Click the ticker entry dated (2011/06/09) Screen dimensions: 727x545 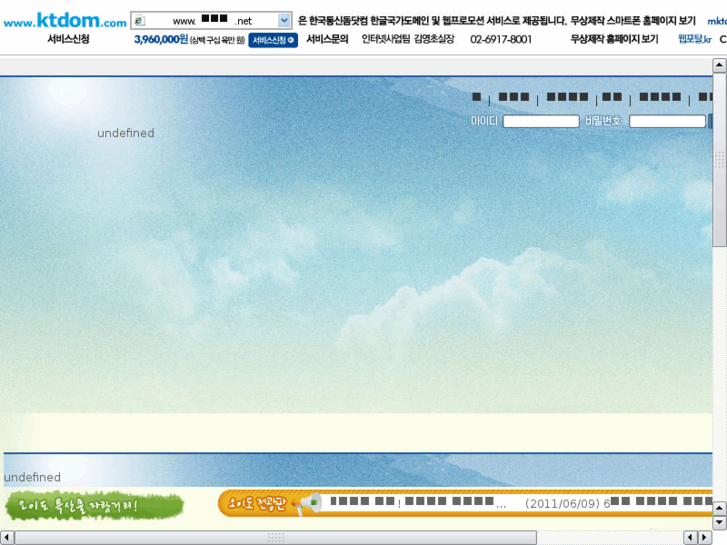(x=619, y=503)
